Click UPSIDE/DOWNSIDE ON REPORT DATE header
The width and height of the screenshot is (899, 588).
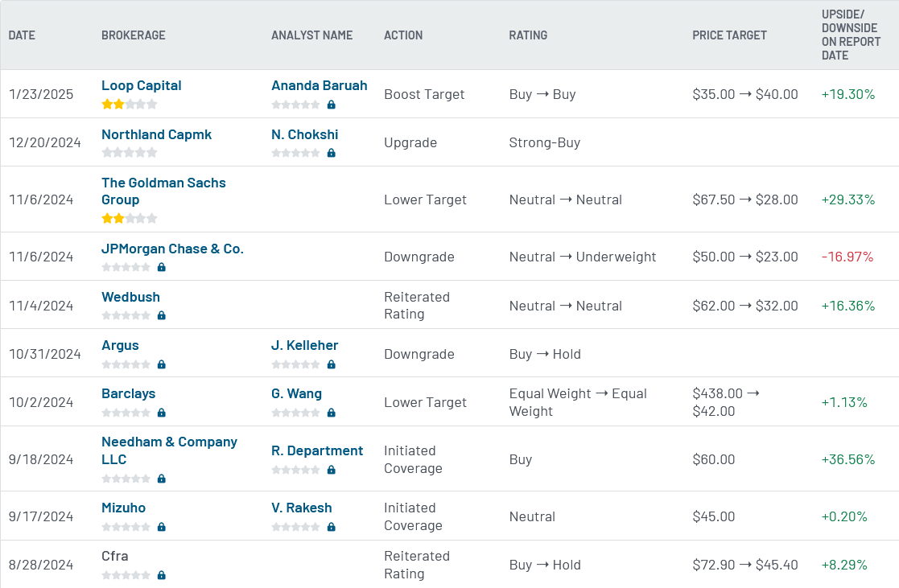point(851,35)
